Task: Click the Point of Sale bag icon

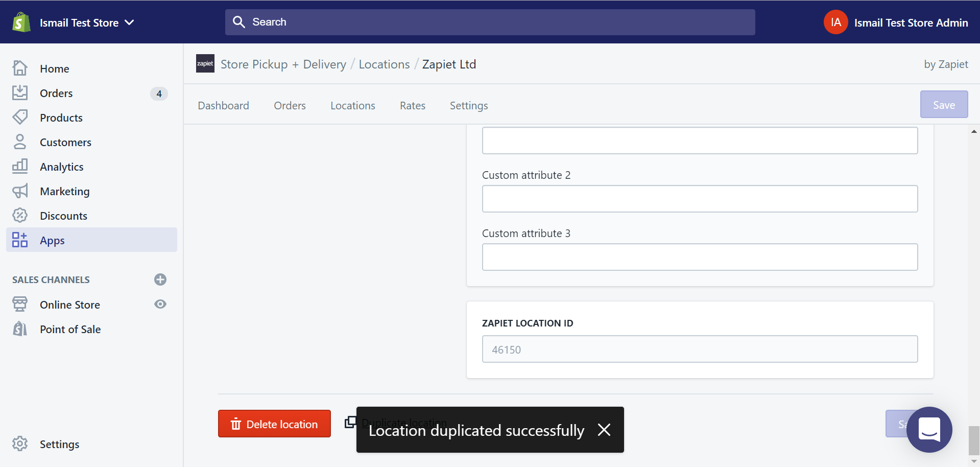Action: coord(20,329)
